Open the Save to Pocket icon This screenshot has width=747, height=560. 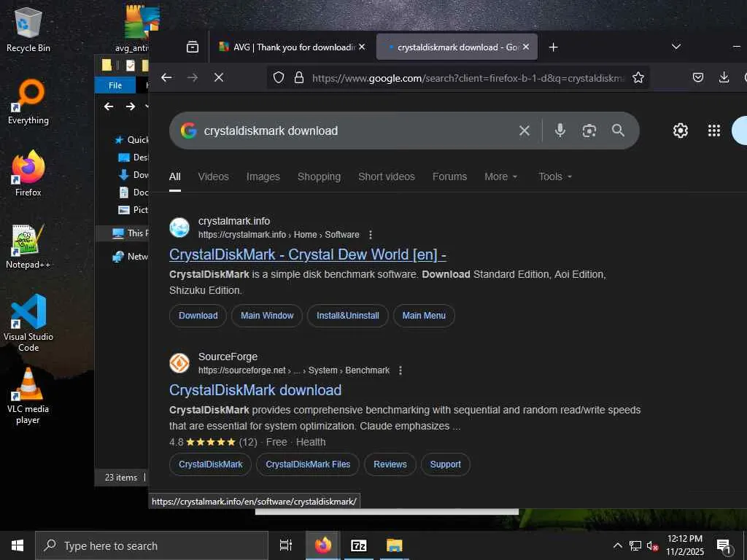698,77
